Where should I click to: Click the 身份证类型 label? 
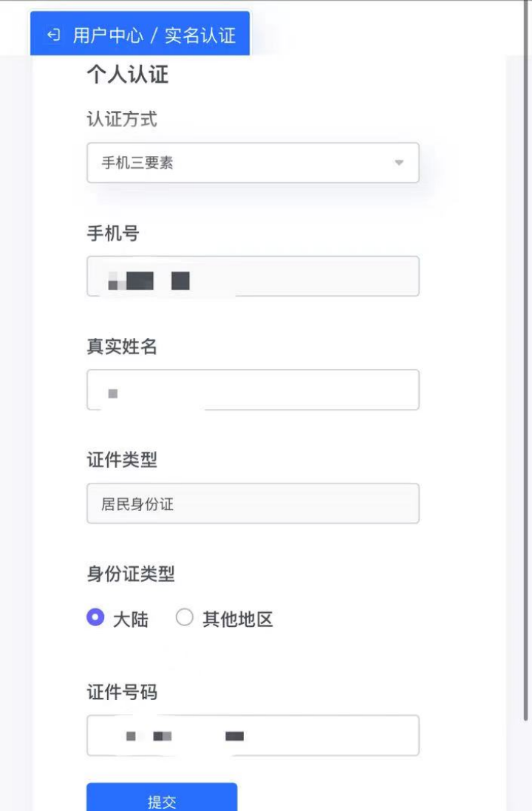point(131,574)
